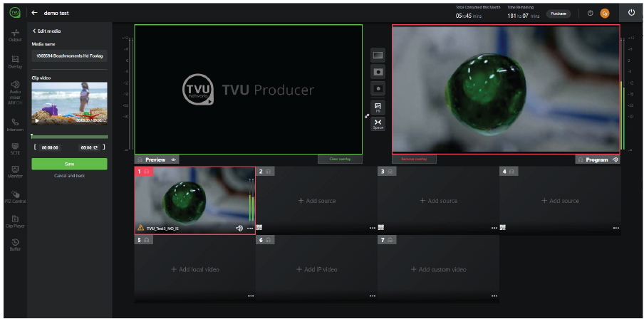Add IP video in slot 6
This screenshot has width=644, height=319.
pos(317,270)
